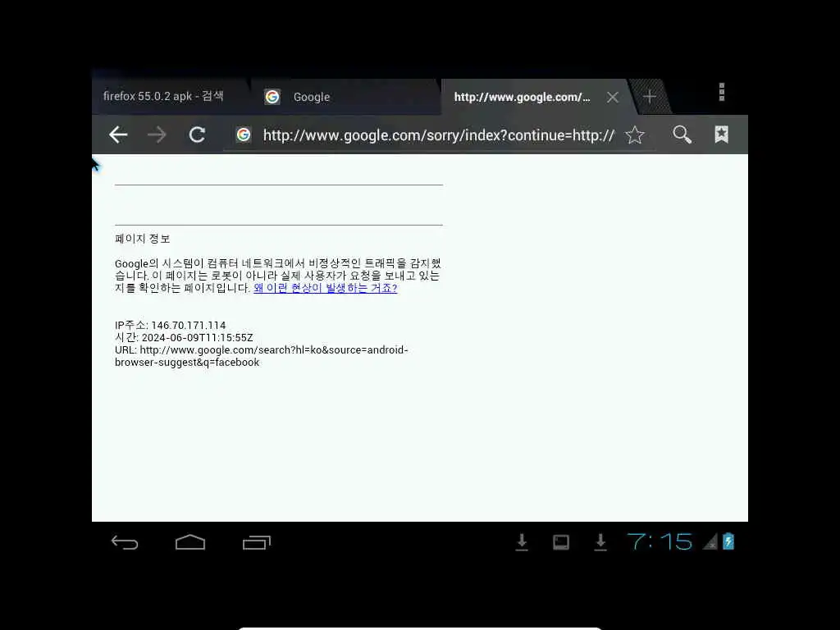The image size is (840, 630).
Task: Open the browser overflow menu (three dots)
Action: point(722,92)
